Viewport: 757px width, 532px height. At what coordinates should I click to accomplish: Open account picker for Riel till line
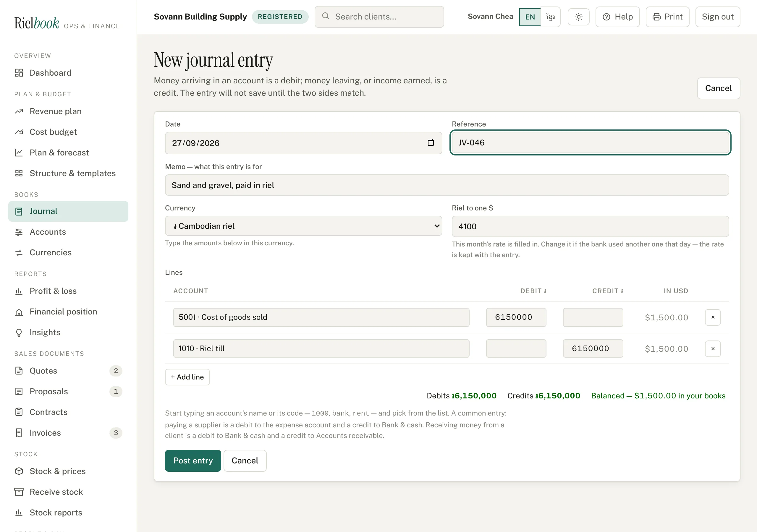[x=321, y=348]
